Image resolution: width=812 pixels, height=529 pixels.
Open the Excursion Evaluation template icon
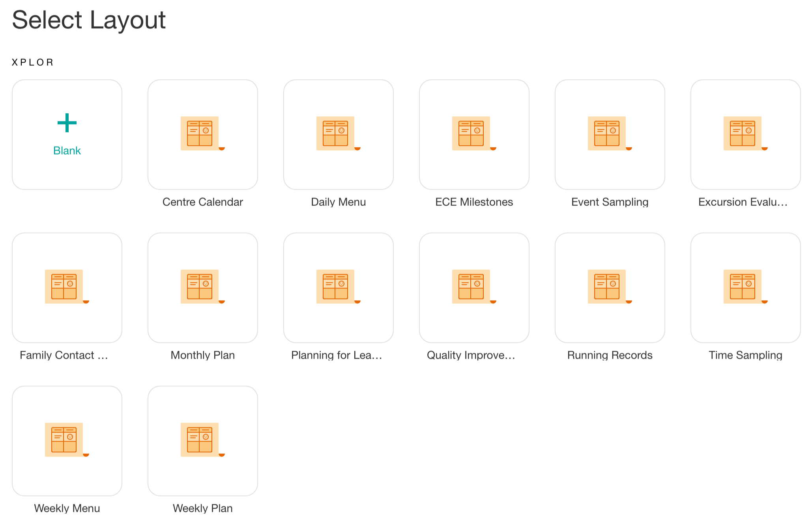(x=745, y=133)
